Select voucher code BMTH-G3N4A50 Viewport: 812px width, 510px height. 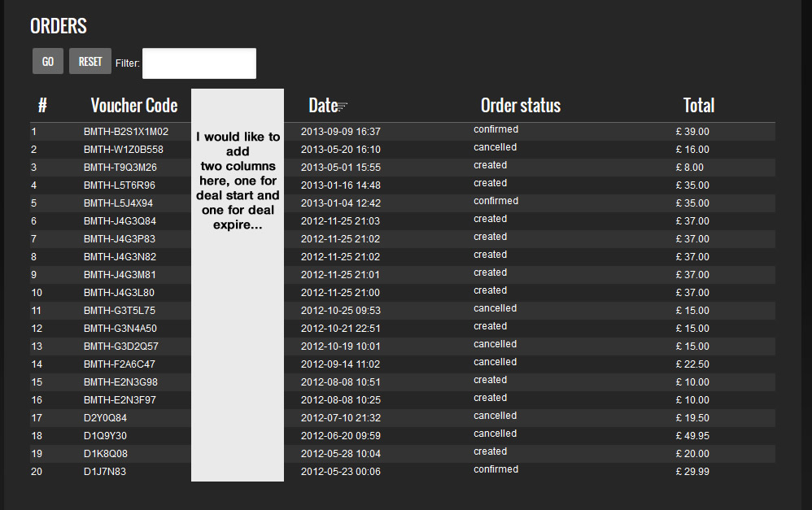(x=120, y=329)
